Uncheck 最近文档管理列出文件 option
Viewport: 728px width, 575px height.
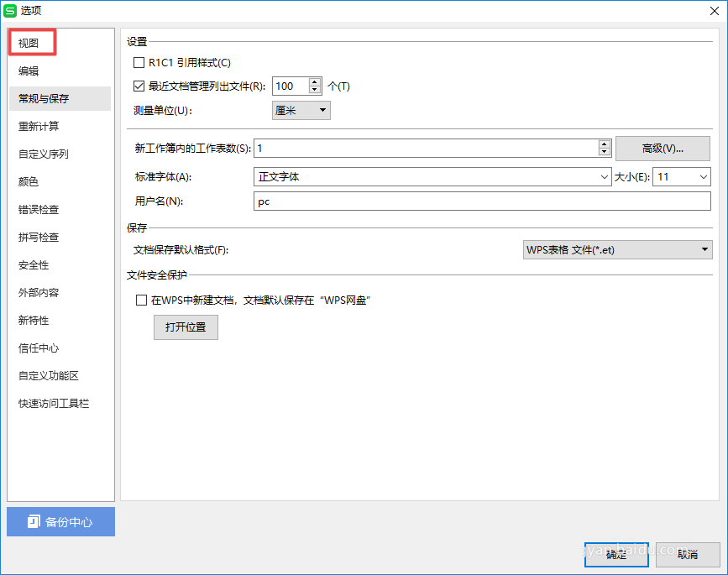point(141,86)
